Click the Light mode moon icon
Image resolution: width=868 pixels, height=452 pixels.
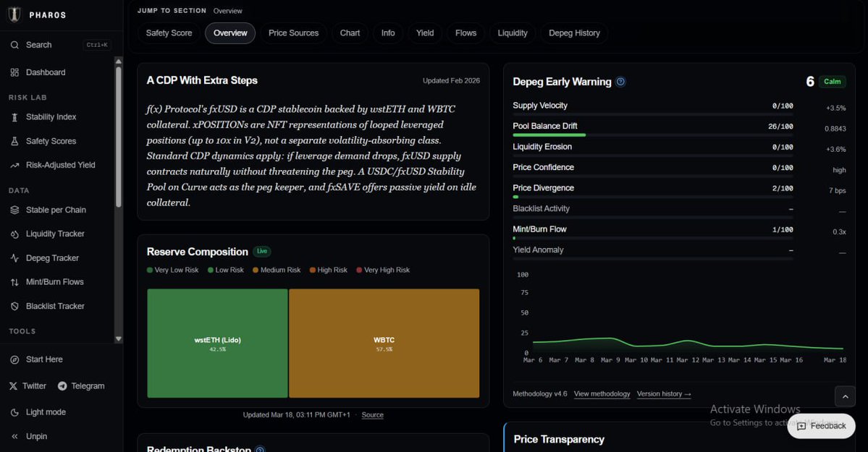(15, 413)
